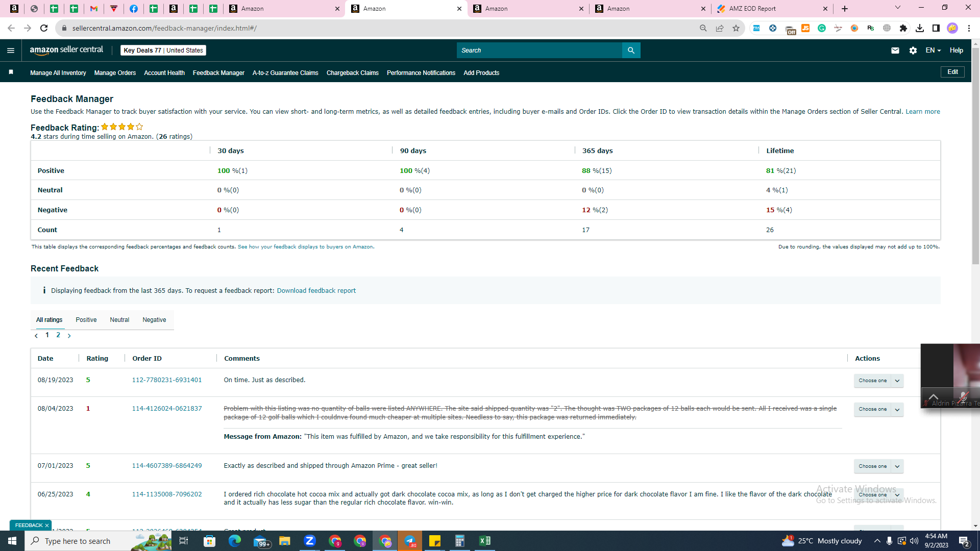Expand Choose one for the 08/19/2023 feedback
Viewport: 980px width, 551px height.
tap(878, 381)
